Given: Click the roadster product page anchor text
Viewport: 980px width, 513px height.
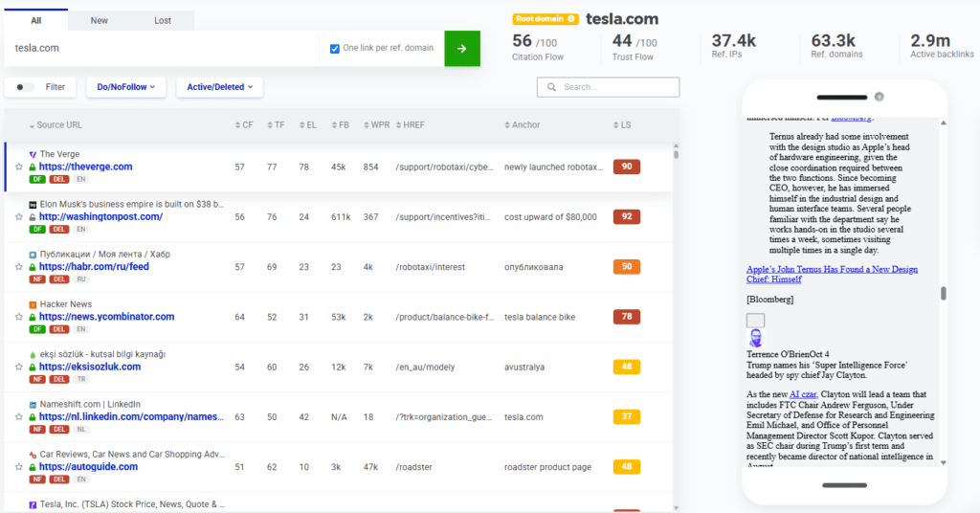Looking at the screenshot, I should 547,467.
